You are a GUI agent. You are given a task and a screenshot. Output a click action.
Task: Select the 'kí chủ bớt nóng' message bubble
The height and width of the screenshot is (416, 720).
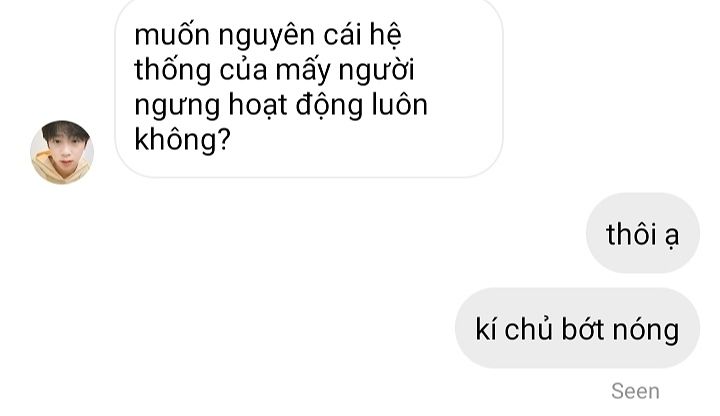[578, 328]
